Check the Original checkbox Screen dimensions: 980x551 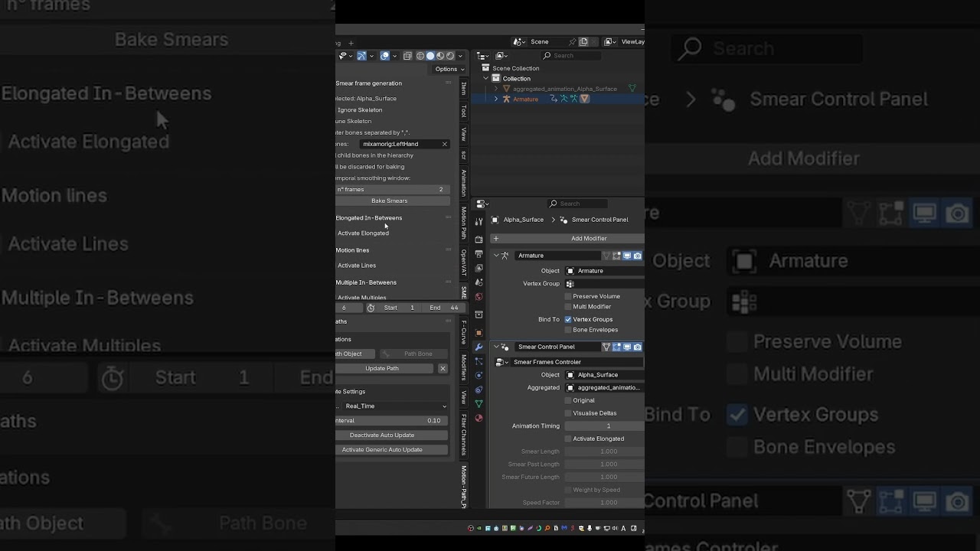(568, 400)
